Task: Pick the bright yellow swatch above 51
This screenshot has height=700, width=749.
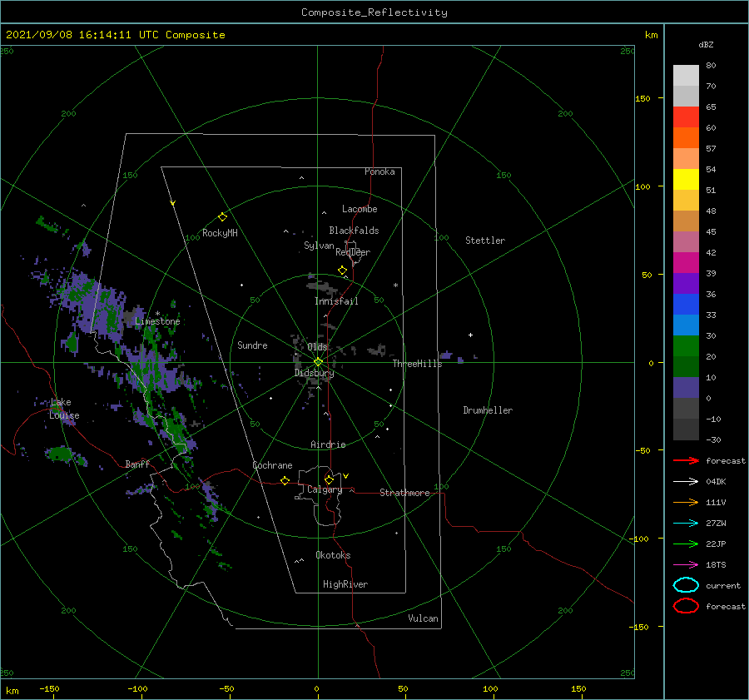Action: click(686, 180)
